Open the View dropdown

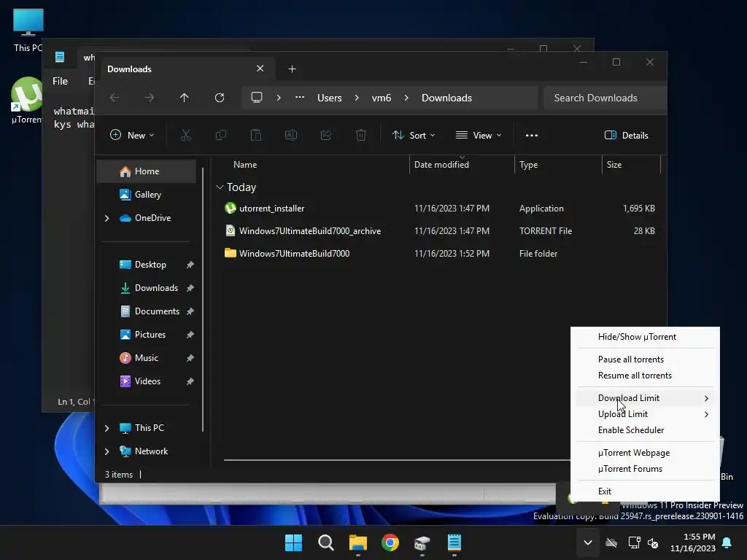(479, 135)
